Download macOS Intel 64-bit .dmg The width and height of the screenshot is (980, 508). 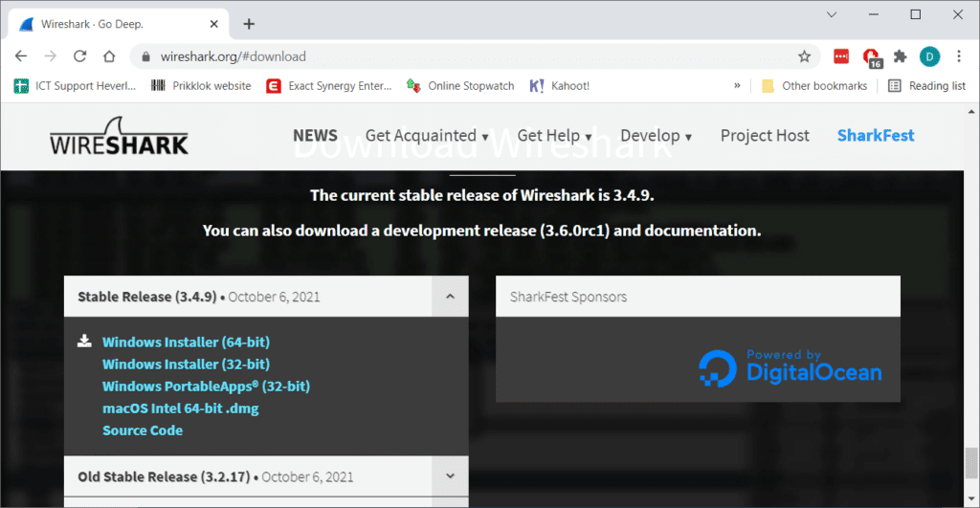181,408
